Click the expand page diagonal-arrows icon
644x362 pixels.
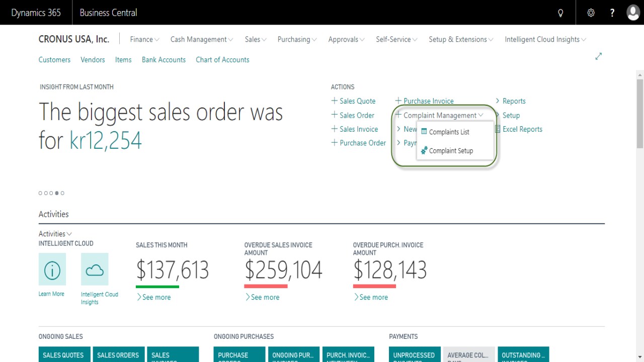599,56
